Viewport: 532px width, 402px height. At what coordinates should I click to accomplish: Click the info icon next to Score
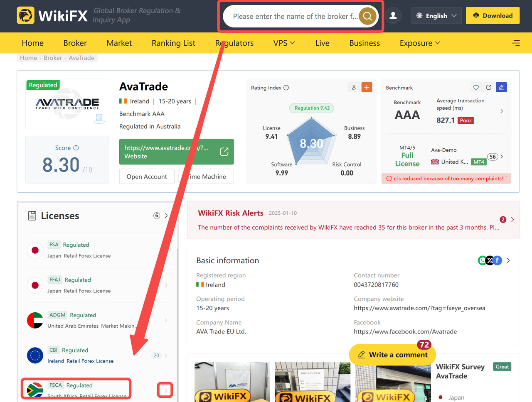click(x=76, y=148)
